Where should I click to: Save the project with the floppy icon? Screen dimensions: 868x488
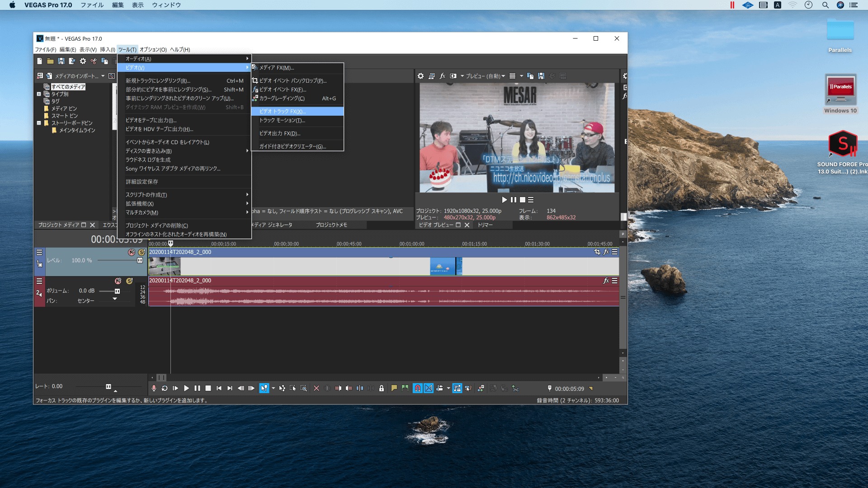pos(61,61)
